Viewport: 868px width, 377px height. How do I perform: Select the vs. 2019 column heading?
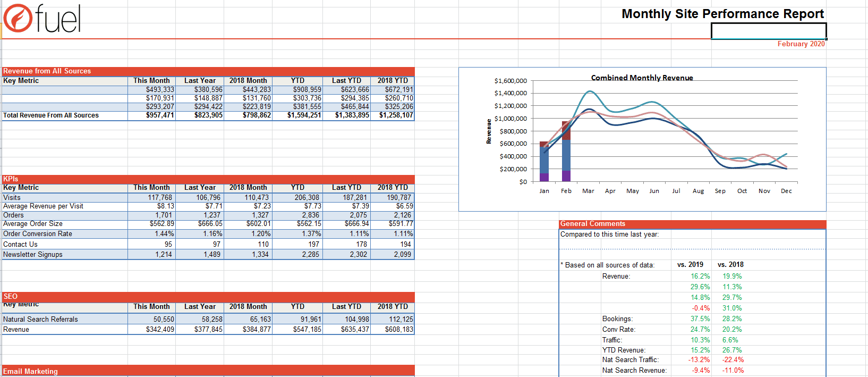(x=690, y=265)
